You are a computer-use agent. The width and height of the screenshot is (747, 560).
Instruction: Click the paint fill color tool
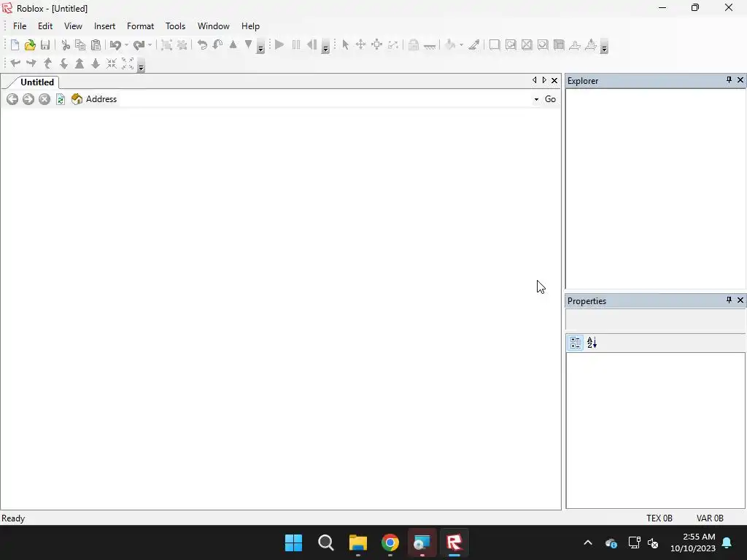[450, 44]
